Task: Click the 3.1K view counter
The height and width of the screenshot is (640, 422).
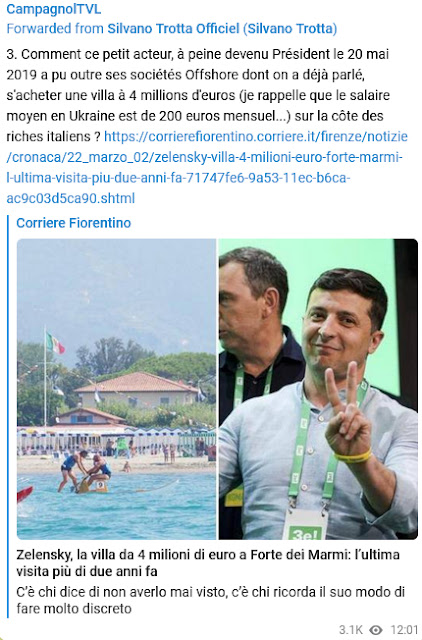Action: 351,630
